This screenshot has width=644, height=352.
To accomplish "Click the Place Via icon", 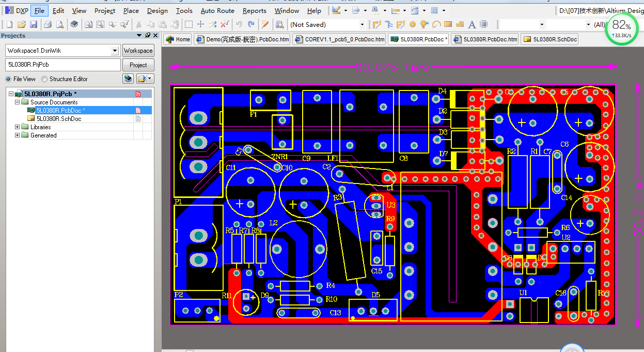I will (425, 24).
